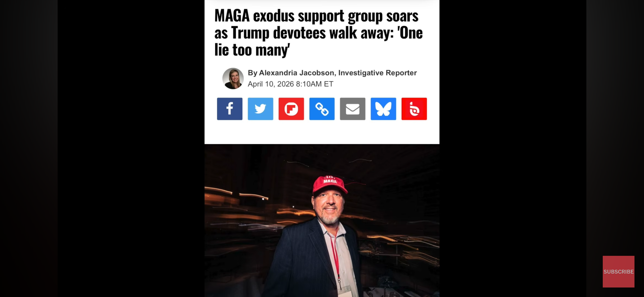Share via the gray email envelope icon
Screen dimensions: 644x297
click(352, 109)
